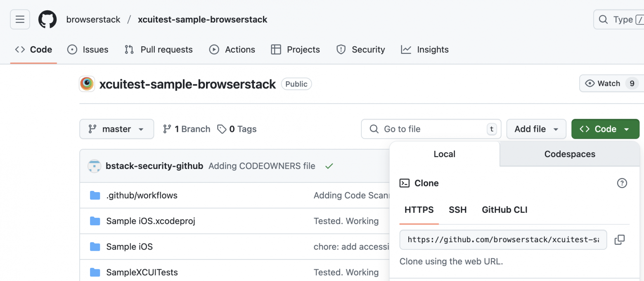Copy the HTTPS clone URL icon

click(x=619, y=240)
